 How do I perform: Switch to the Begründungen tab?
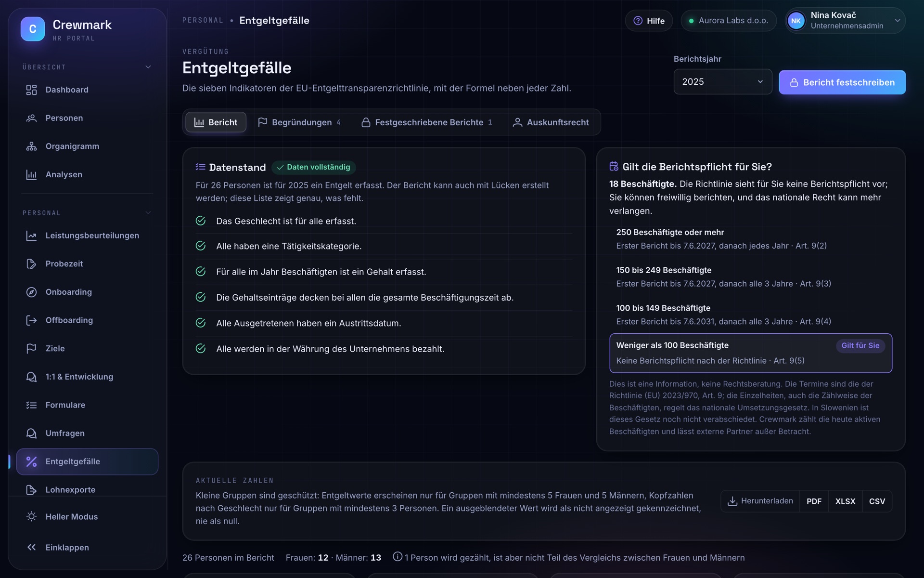[299, 122]
